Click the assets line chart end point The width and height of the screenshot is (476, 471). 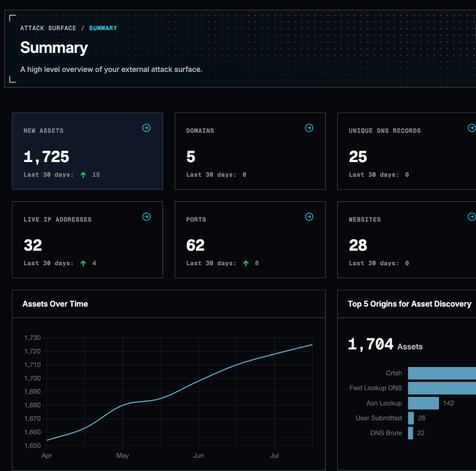pyautogui.click(x=312, y=345)
